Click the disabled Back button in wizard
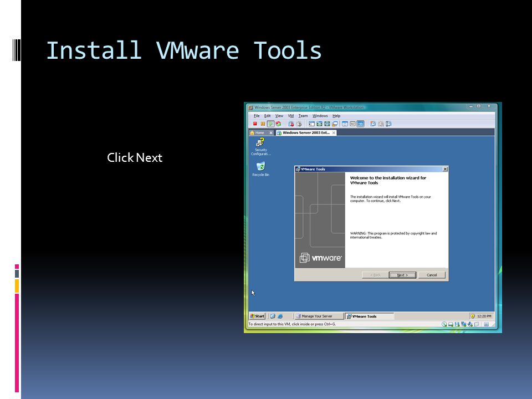Image resolution: width=532 pixels, height=399 pixels. [375, 275]
